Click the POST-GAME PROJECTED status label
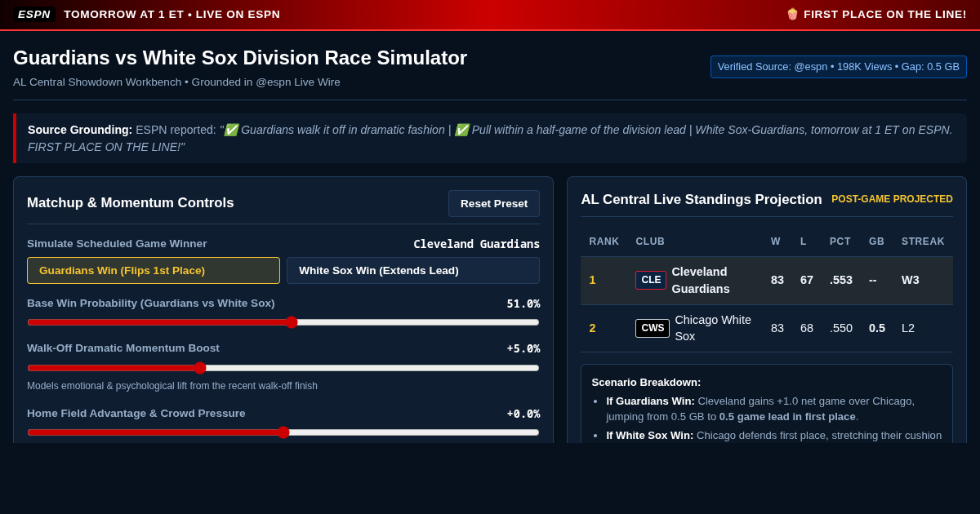 tap(892, 199)
